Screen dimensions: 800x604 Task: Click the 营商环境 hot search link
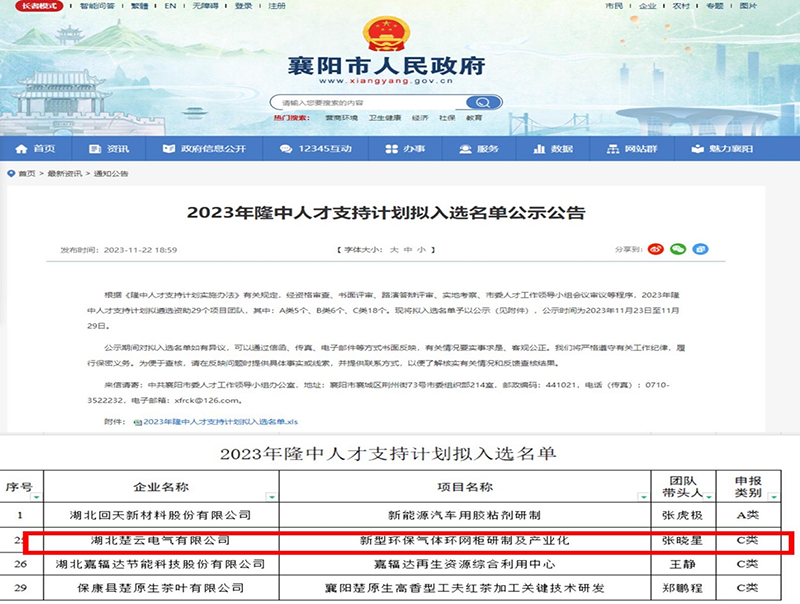[x=339, y=118]
